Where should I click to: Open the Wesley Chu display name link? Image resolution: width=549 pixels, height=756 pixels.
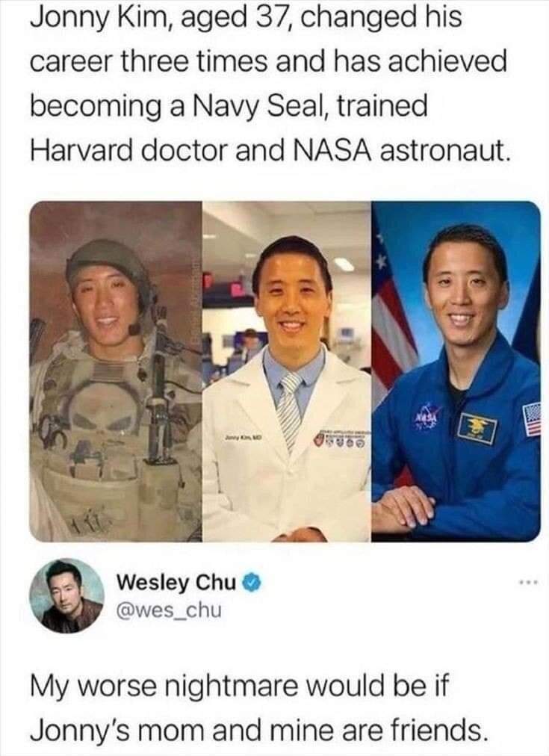point(176,583)
